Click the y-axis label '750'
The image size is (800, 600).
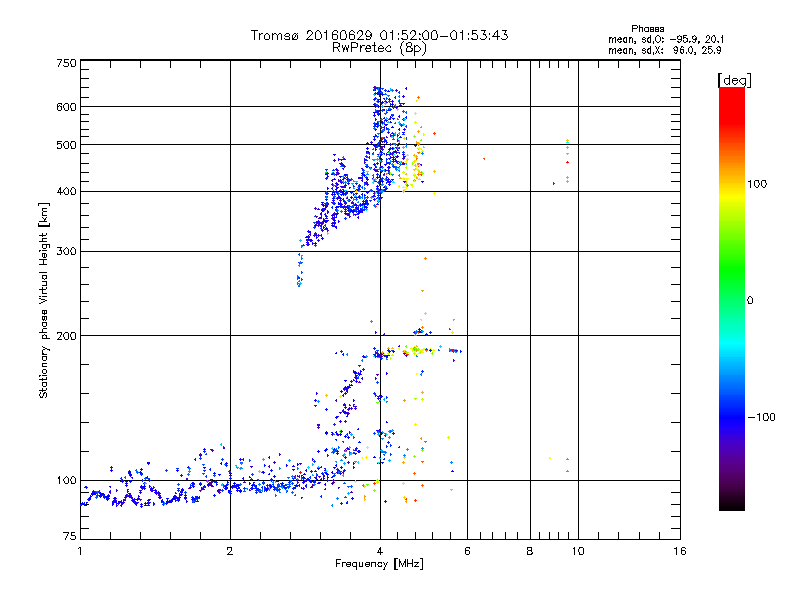tap(66, 63)
